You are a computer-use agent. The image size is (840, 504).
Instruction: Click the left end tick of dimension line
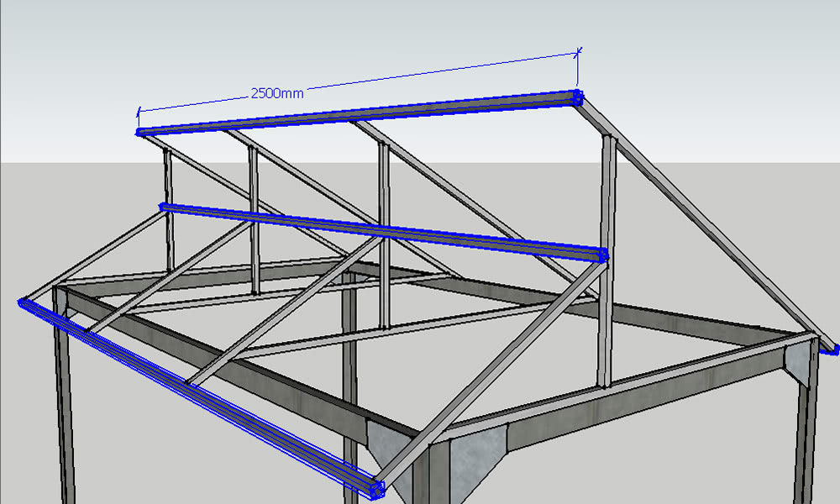click(138, 110)
